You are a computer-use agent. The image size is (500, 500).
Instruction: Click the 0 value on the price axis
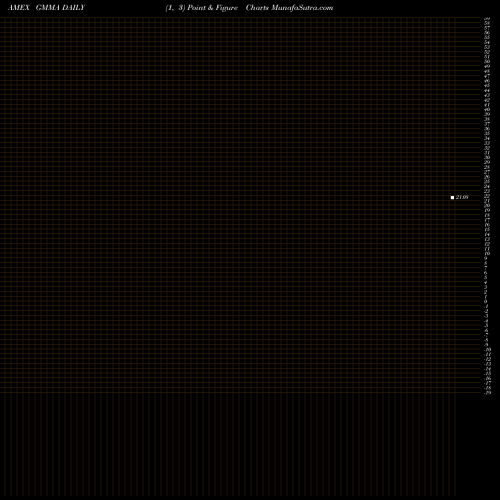click(486, 301)
